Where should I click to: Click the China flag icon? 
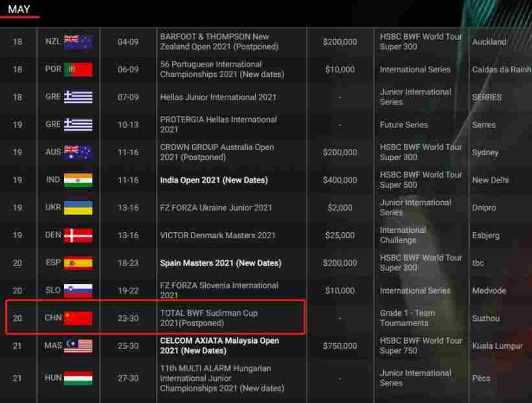tap(78, 318)
